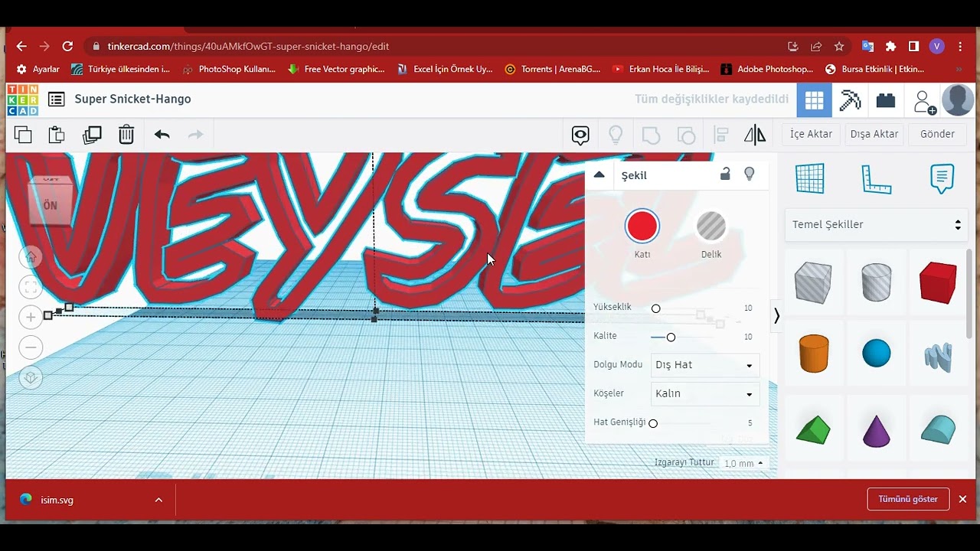
Task: Collapse the Şekil panel arrow
Action: tap(599, 175)
